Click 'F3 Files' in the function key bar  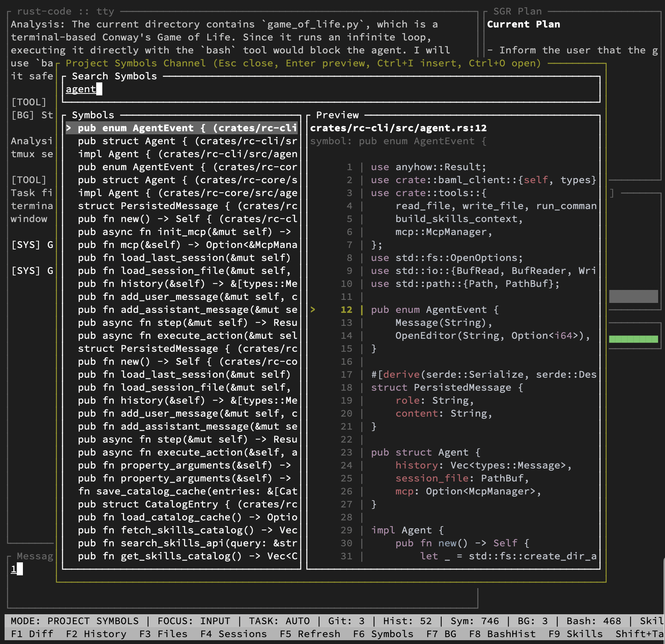tap(163, 634)
